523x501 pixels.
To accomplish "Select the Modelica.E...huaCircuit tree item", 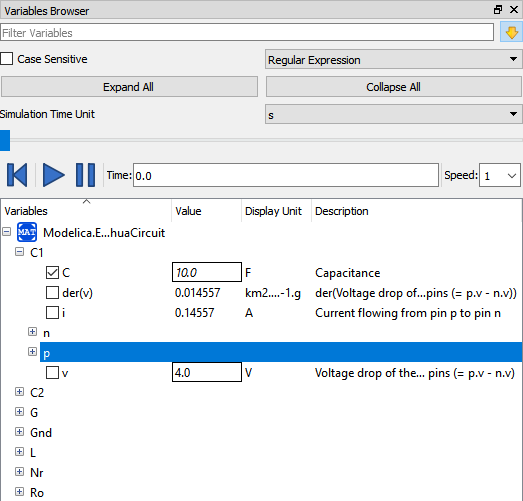I will click(x=104, y=232).
